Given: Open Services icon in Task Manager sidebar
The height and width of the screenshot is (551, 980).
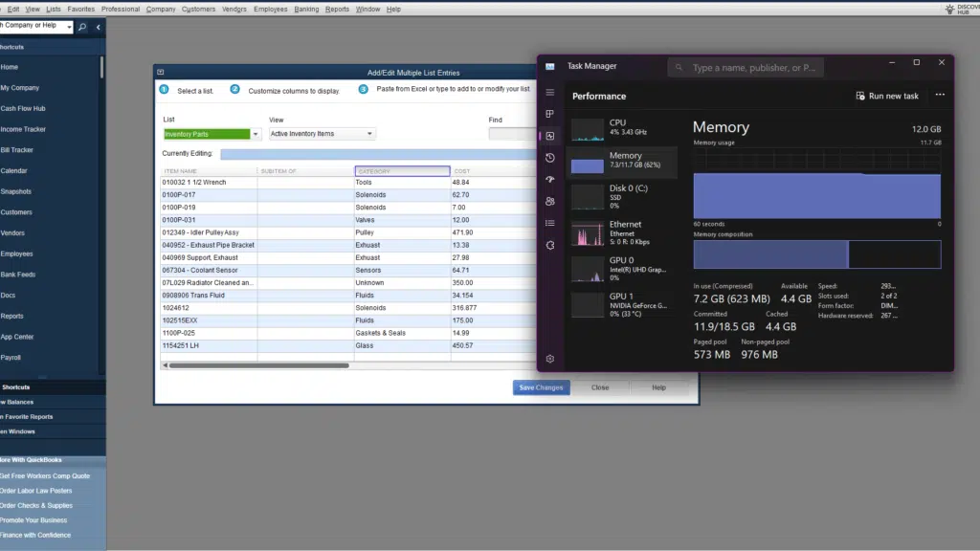Looking at the screenshot, I should [550, 245].
